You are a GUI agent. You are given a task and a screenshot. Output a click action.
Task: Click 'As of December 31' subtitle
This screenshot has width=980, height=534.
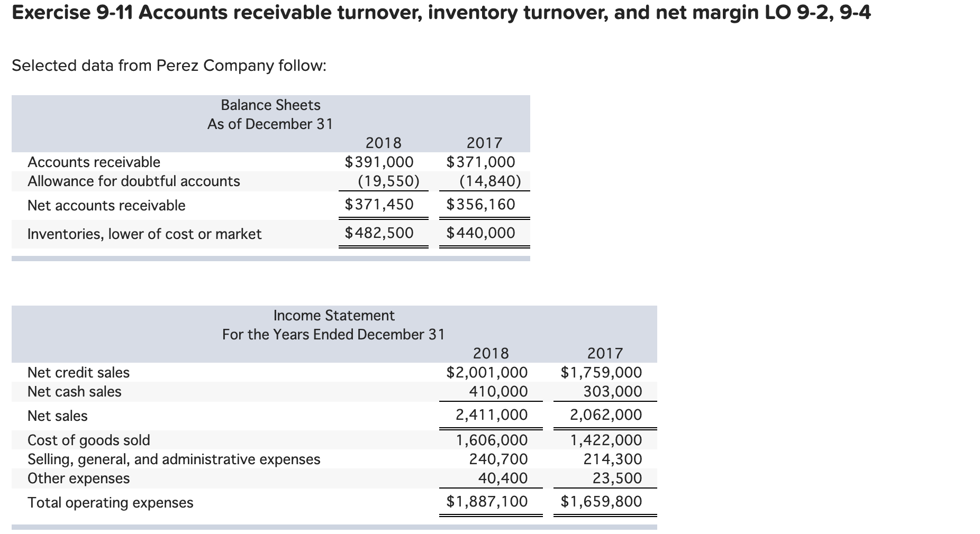pos(270,124)
